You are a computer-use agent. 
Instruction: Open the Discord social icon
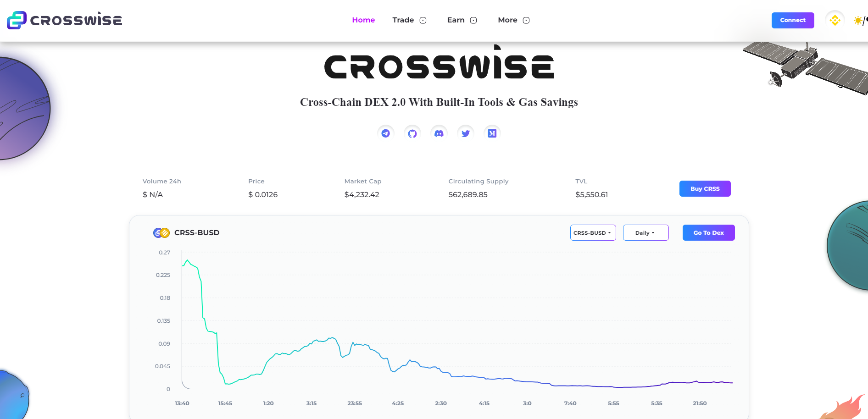point(439,133)
